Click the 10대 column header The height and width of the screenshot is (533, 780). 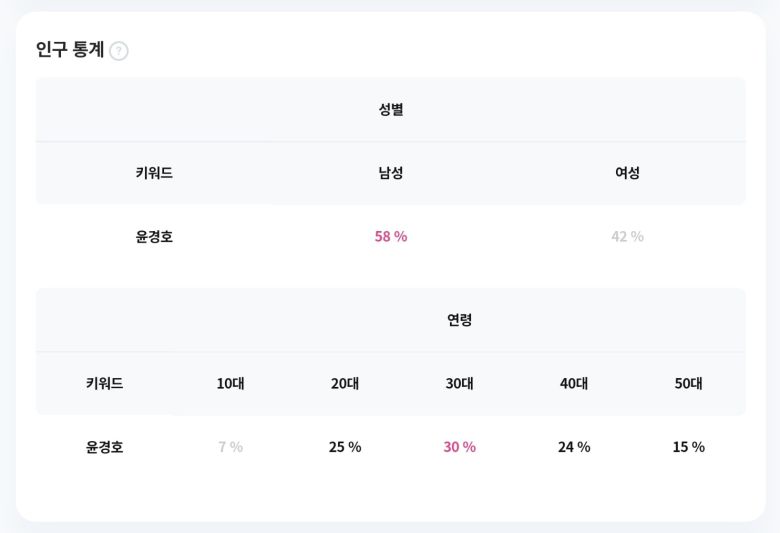coord(230,383)
